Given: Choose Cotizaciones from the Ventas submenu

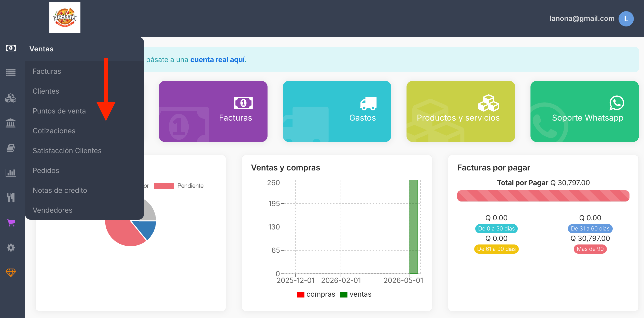Looking at the screenshot, I should 54,131.
